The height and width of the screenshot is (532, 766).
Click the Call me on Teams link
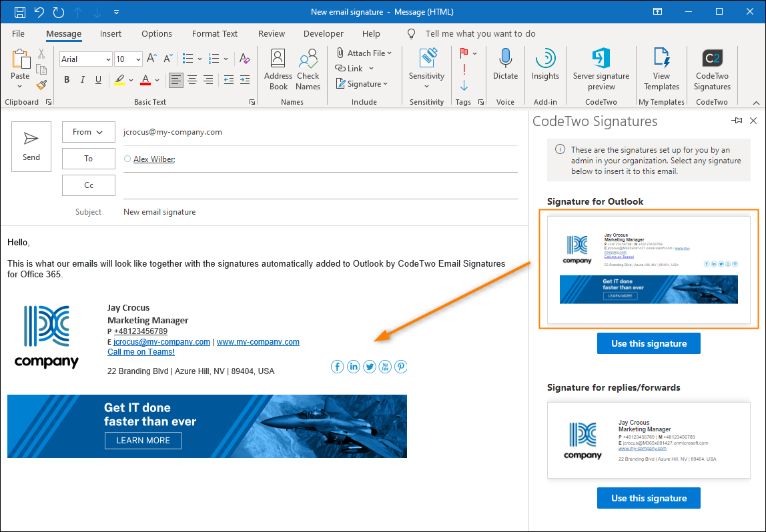click(141, 352)
